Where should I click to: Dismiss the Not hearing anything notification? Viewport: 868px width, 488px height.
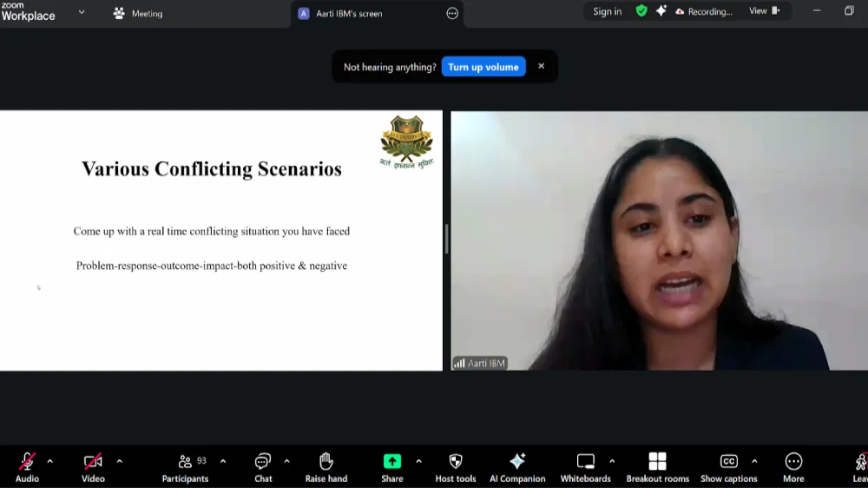tap(541, 66)
